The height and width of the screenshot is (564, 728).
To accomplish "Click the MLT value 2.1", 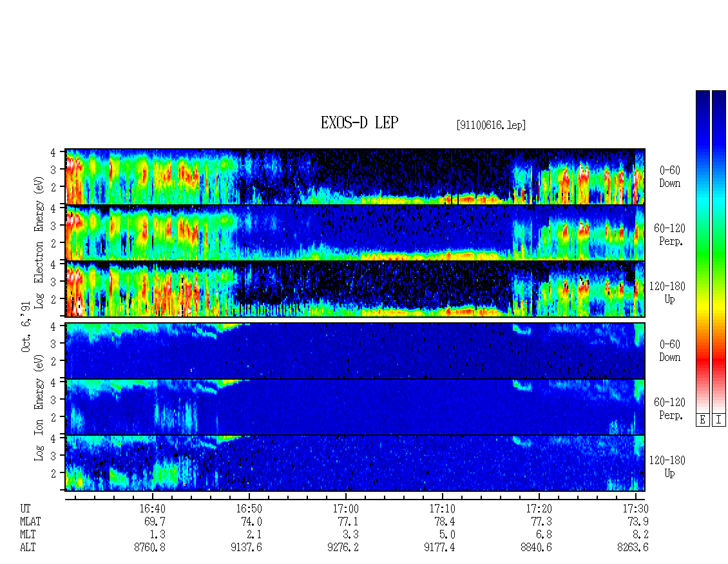I will [254, 535].
